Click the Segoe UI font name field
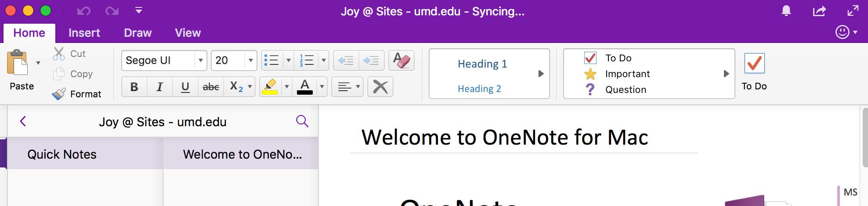 click(x=158, y=60)
